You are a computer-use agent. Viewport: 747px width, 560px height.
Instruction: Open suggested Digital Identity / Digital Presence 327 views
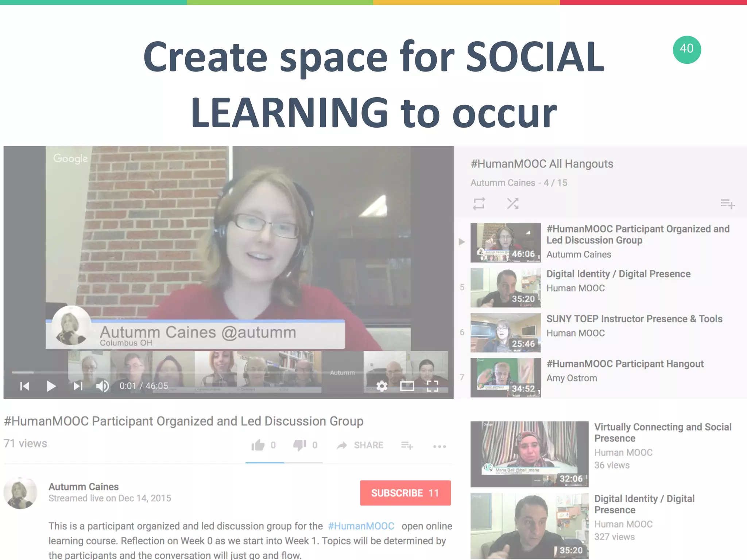pos(645,504)
